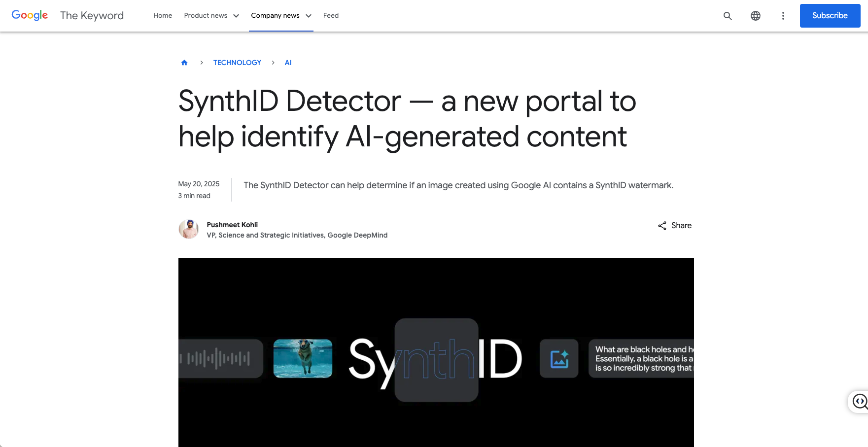Click the Google logo
This screenshot has width=868, height=447.
tap(30, 15)
